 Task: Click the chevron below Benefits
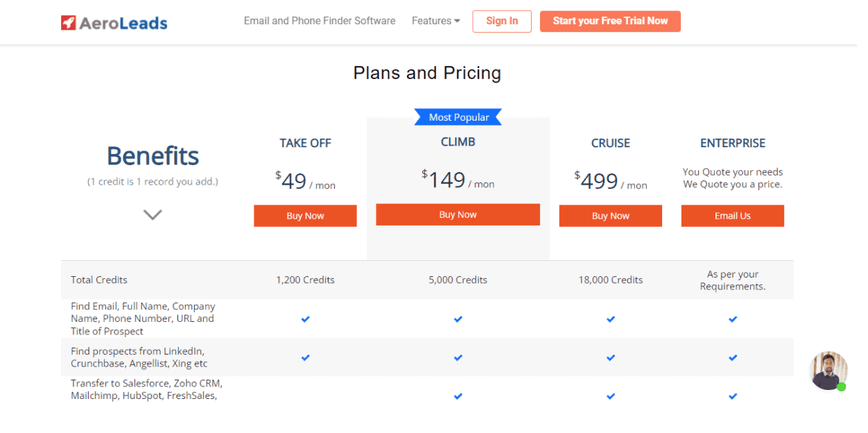(x=153, y=214)
